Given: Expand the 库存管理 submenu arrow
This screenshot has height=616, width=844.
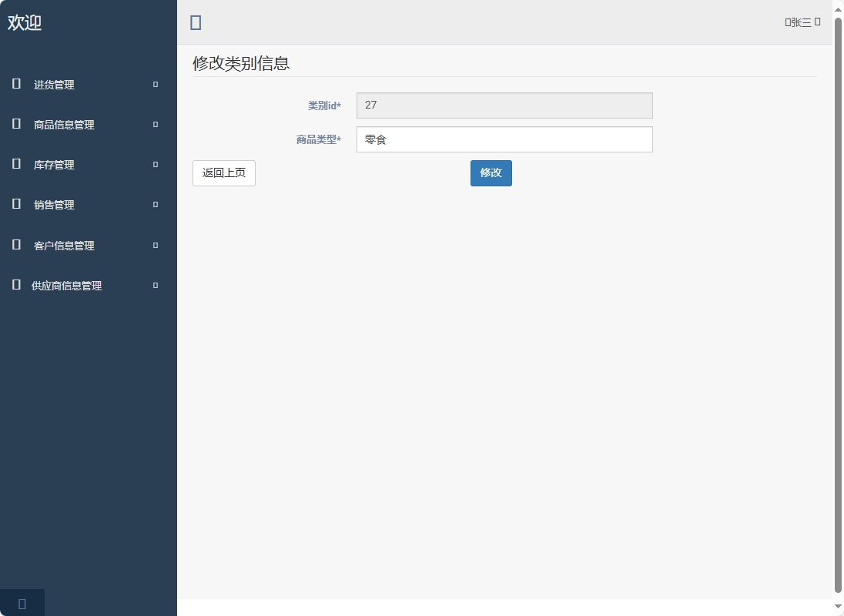Looking at the screenshot, I should (x=154, y=164).
